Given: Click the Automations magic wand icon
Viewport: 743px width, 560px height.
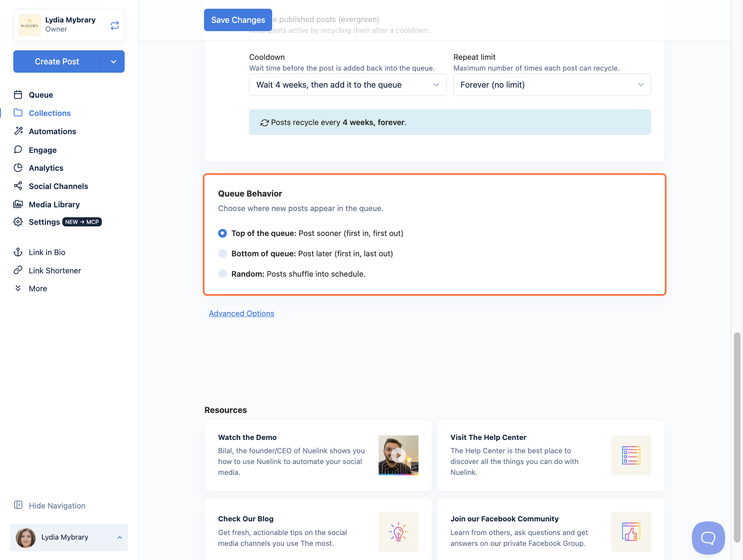Looking at the screenshot, I should pyautogui.click(x=18, y=131).
